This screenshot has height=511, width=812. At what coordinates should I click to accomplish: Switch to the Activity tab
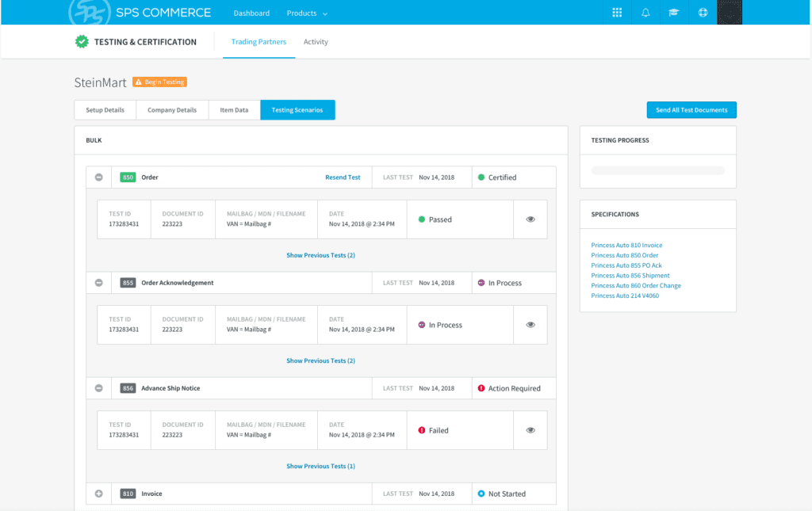[316, 42]
